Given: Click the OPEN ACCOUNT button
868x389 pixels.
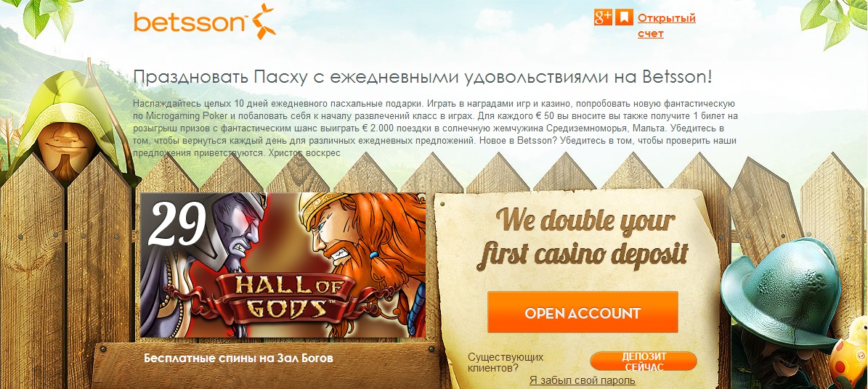Looking at the screenshot, I should (583, 312).
